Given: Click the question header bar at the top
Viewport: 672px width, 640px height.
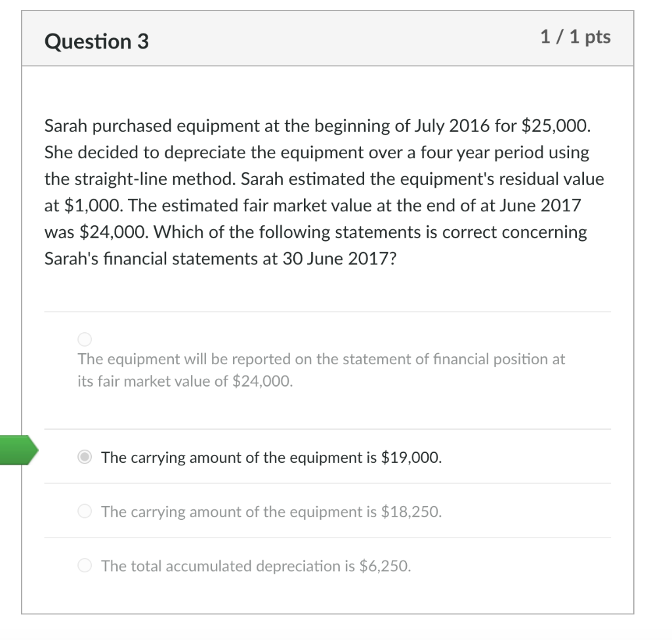Looking at the screenshot, I should coord(328,38).
